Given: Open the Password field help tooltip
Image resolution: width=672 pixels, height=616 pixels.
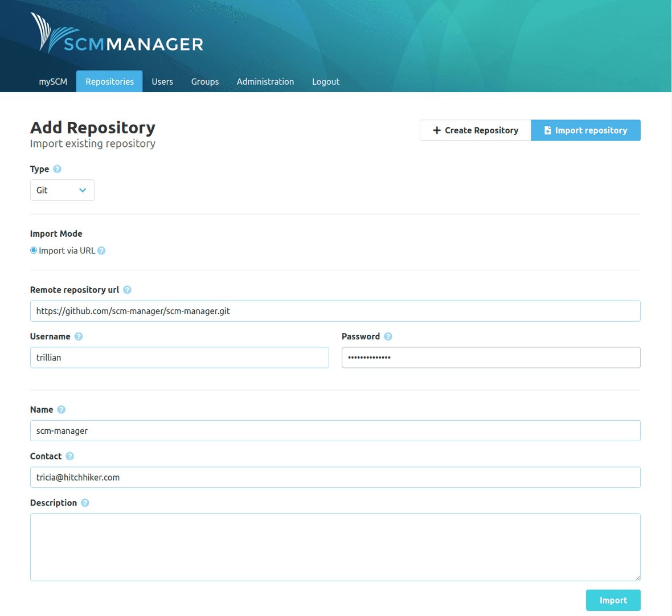Looking at the screenshot, I should (x=388, y=336).
